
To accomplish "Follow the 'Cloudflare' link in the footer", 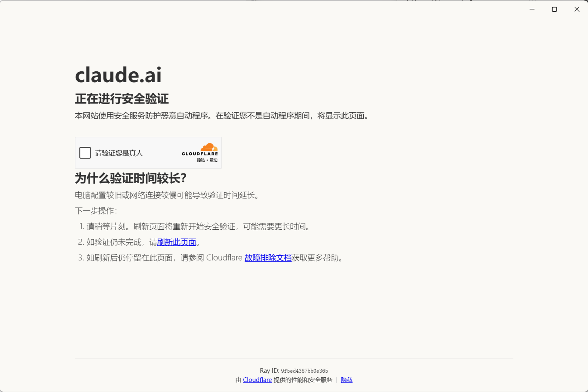I will [x=257, y=380].
